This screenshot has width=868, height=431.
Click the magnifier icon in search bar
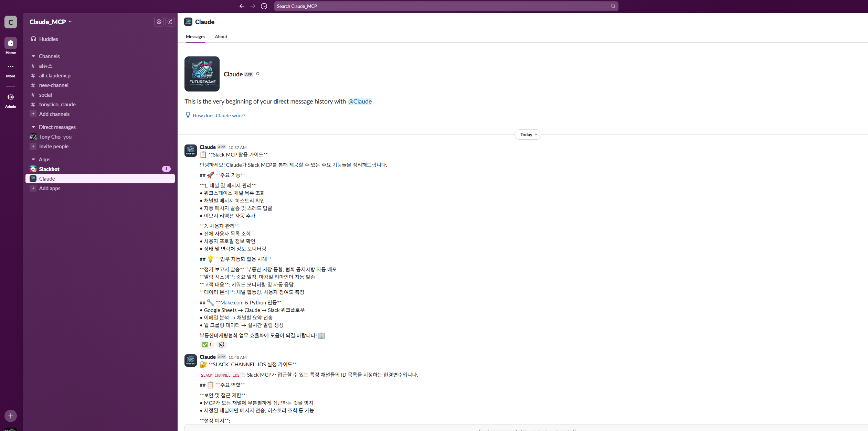[613, 6]
